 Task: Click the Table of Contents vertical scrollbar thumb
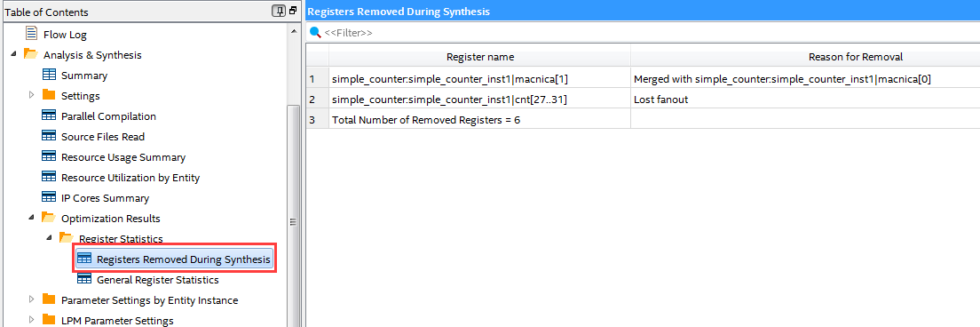(x=293, y=216)
